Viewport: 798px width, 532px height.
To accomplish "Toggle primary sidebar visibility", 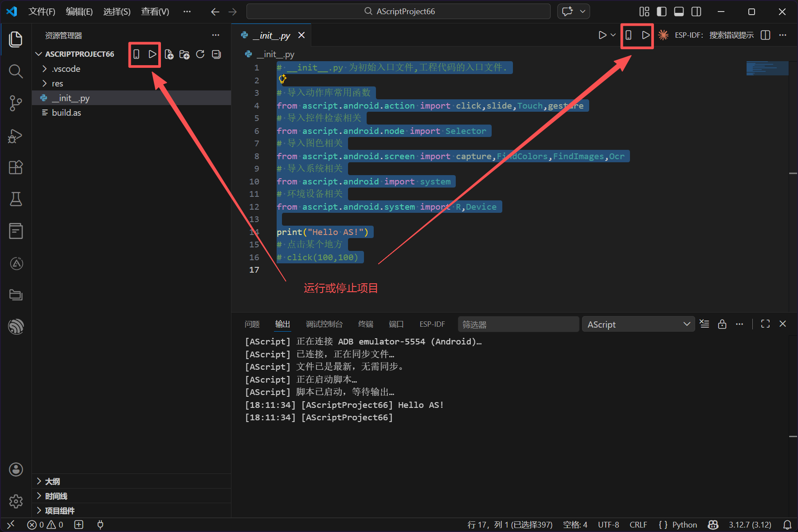I will coord(661,12).
